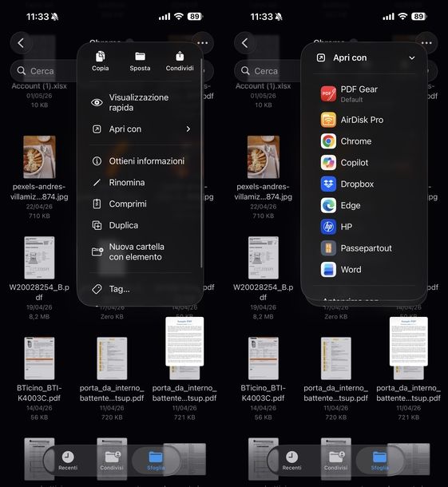
Task: Open with Copilot app
Action: point(364,163)
